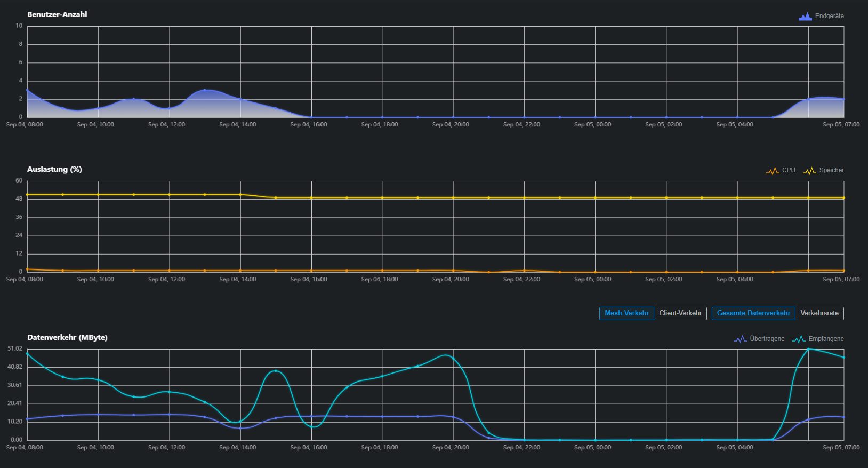
Task: Click Sep 05, 07:00 label under Datenverkehr chart
Action: click(x=841, y=447)
